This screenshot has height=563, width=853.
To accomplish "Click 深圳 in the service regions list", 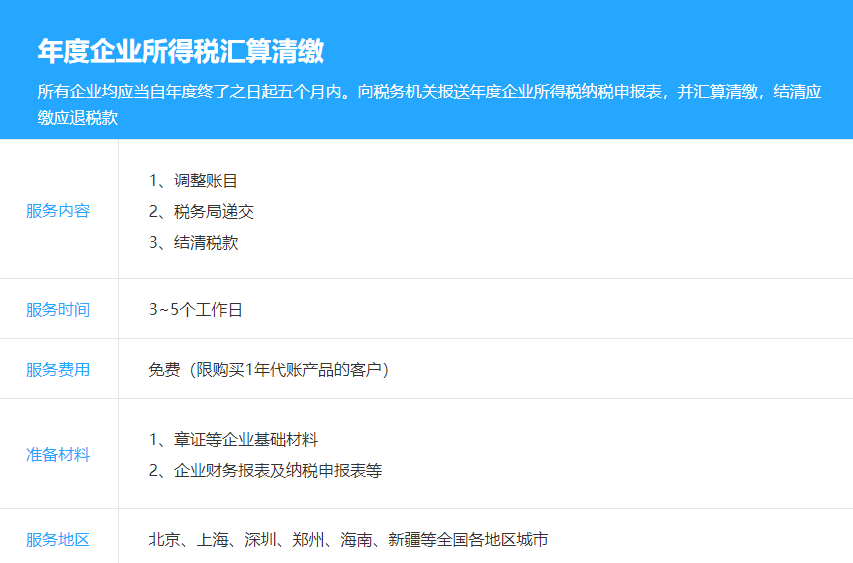I will click(260, 540).
